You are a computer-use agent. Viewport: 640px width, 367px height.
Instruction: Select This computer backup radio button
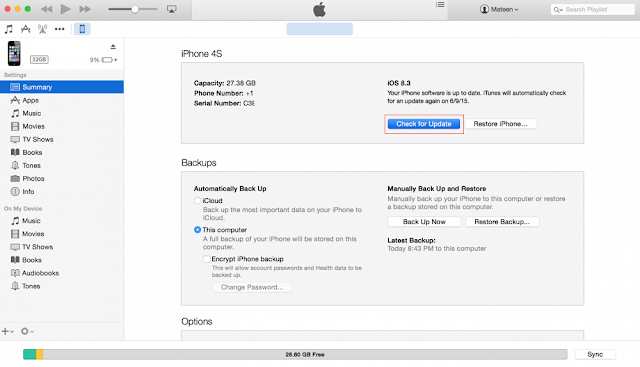click(x=198, y=230)
